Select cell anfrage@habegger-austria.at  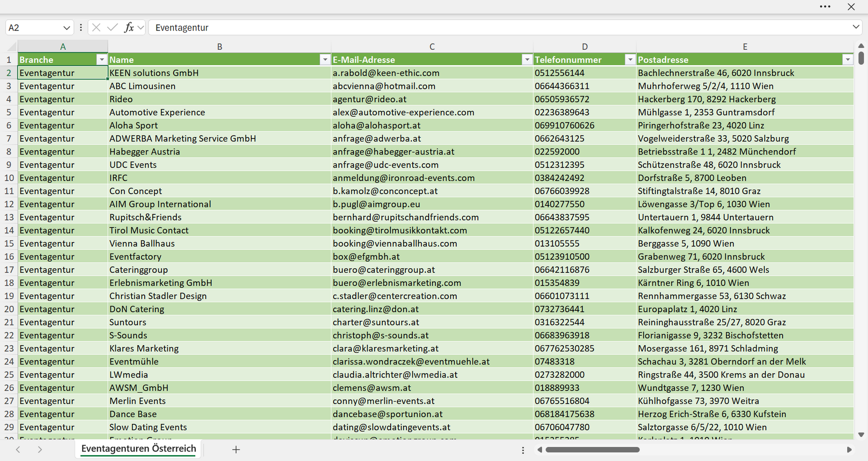[432, 152]
